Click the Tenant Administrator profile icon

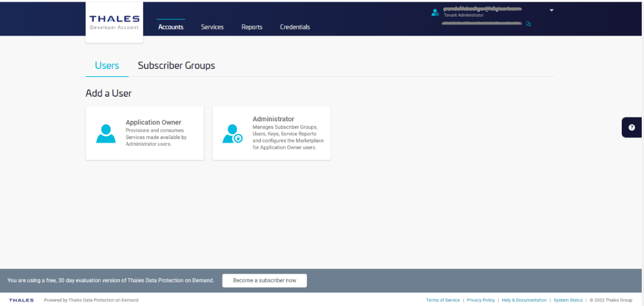(x=435, y=12)
